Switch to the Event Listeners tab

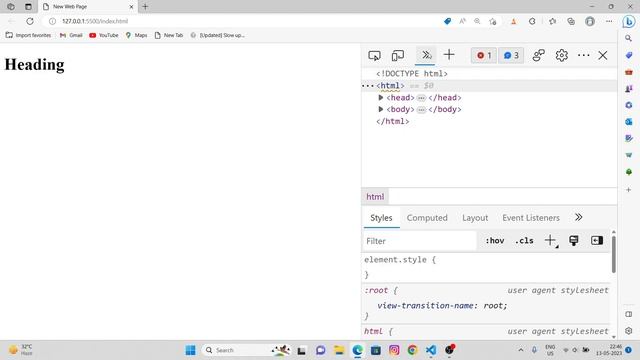531,218
